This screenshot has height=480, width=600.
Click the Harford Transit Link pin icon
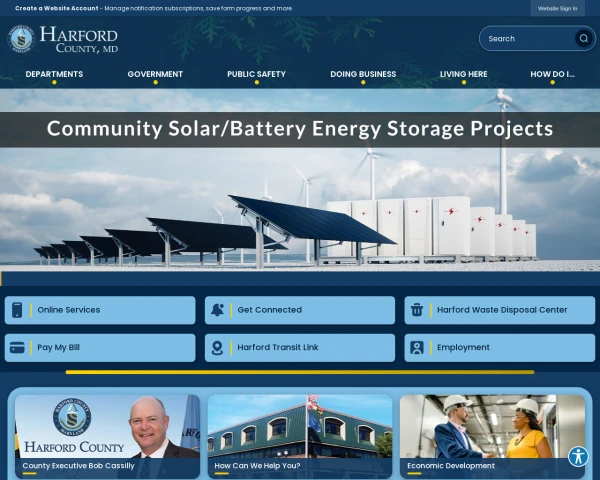coord(217,348)
